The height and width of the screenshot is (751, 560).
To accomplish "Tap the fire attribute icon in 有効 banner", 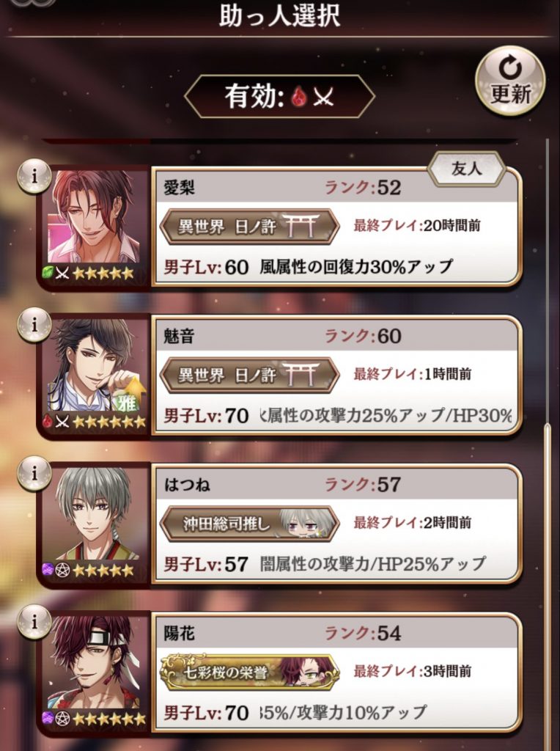I will point(300,97).
